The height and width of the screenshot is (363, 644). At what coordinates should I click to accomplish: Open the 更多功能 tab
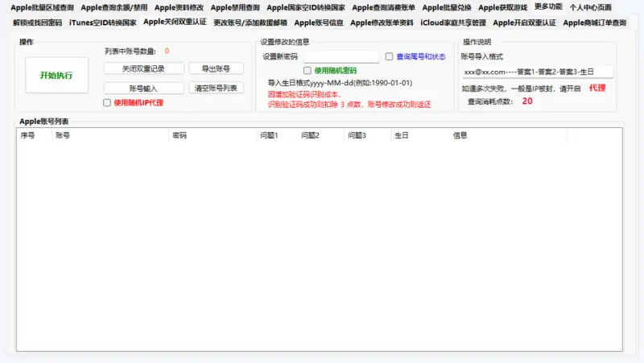548,7
